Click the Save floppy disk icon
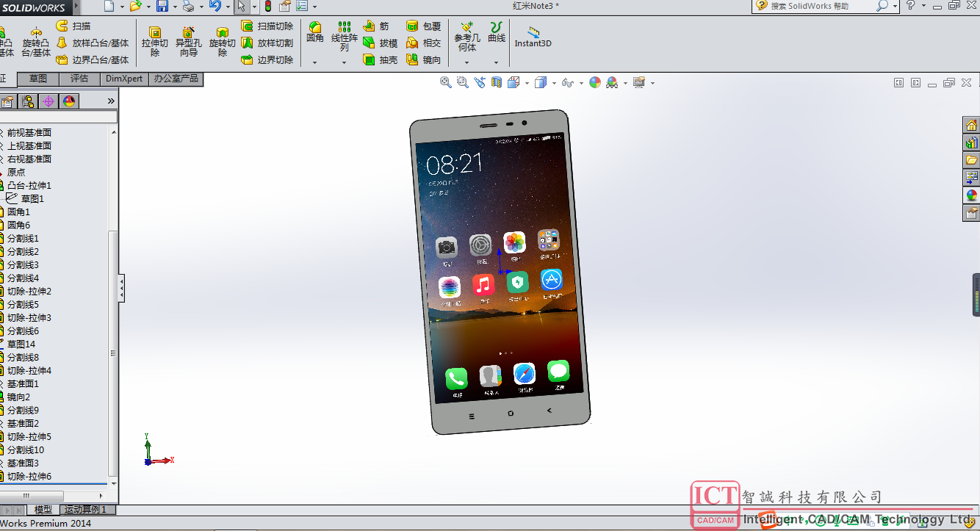Screen dimensions: 980x531 162,6
